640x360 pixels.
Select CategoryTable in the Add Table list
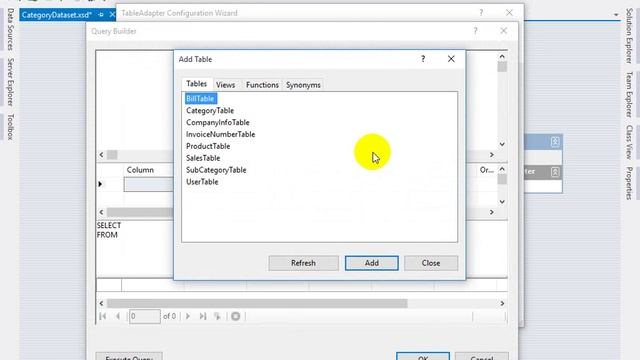(x=210, y=111)
